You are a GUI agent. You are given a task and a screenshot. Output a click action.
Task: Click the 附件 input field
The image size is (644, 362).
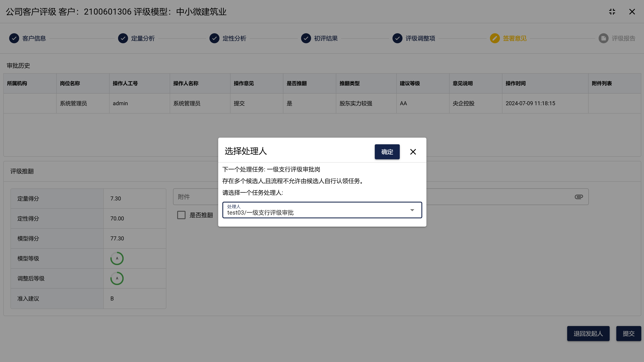(x=195, y=197)
